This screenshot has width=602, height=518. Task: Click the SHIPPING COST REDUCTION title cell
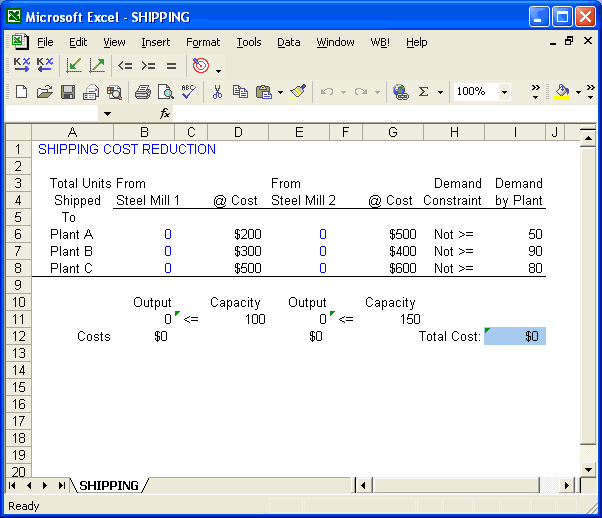(x=127, y=149)
